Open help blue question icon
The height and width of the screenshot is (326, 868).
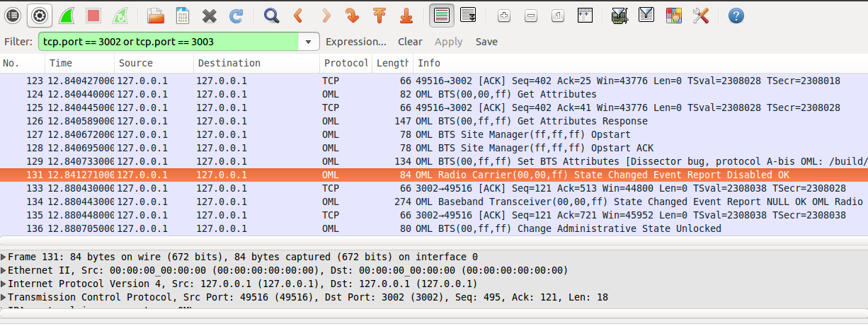736,15
